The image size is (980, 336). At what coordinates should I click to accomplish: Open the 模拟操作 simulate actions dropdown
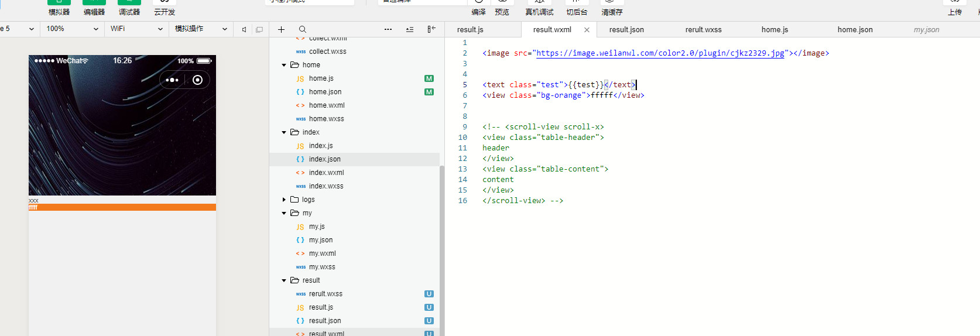[201, 29]
